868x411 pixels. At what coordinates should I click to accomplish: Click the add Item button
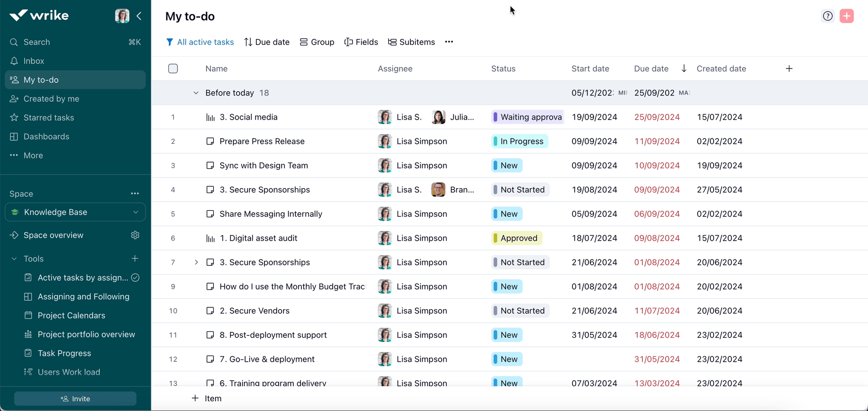tap(206, 398)
